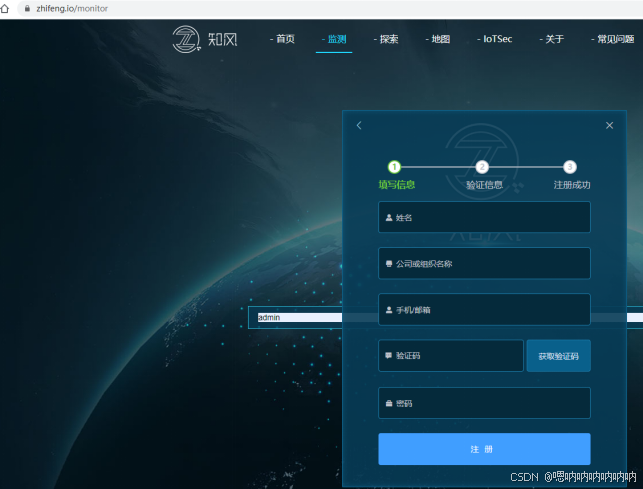Click step 2 circle 验证信息
The image size is (643, 489).
click(x=482, y=167)
